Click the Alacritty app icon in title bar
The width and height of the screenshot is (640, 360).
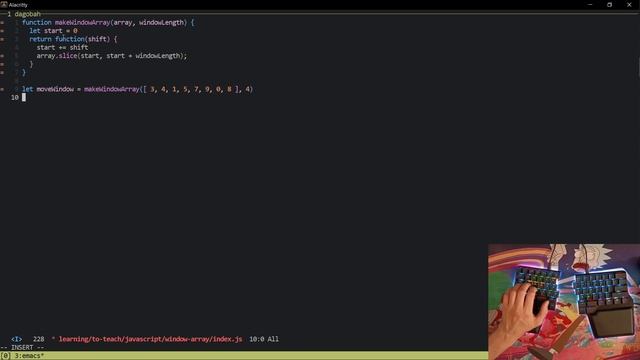4,4
